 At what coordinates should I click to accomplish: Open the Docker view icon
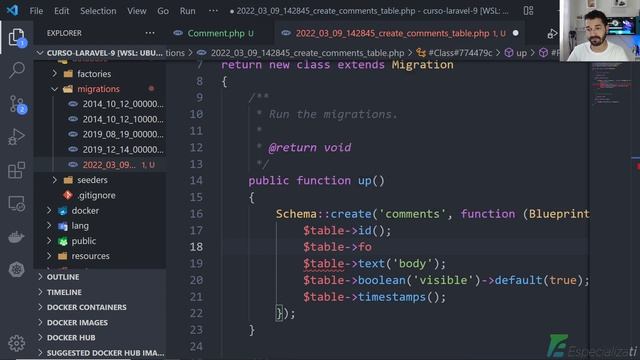[16, 237]
